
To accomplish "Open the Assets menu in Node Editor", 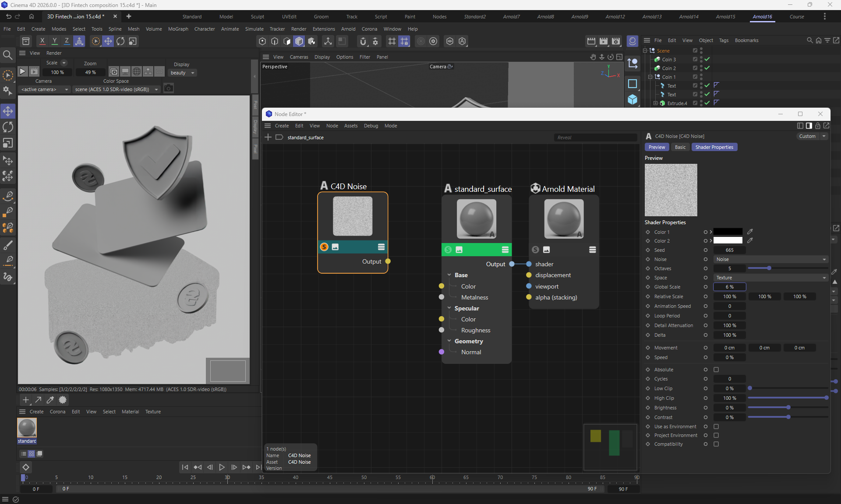I will click(350, 126).
